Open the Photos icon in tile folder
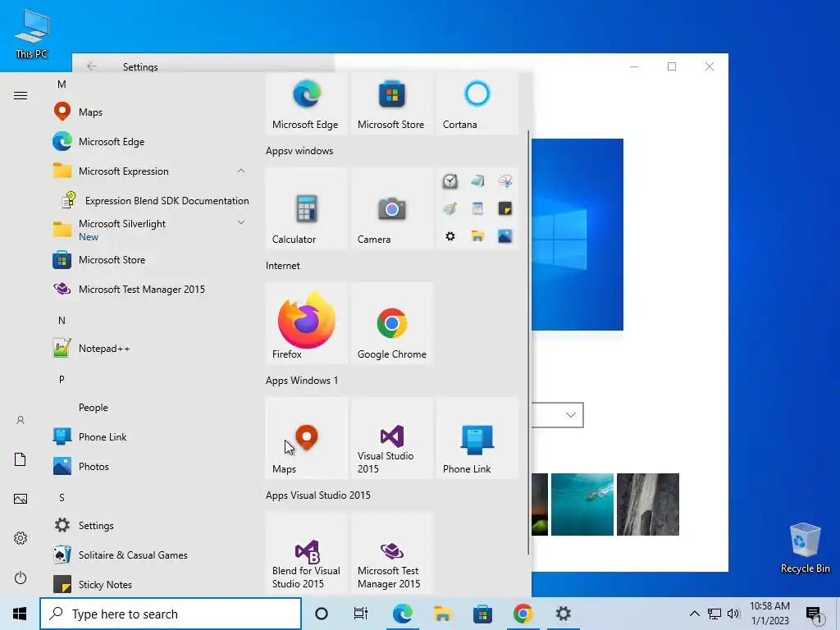This screenshot has width=840, height=630. click(504, 235)
